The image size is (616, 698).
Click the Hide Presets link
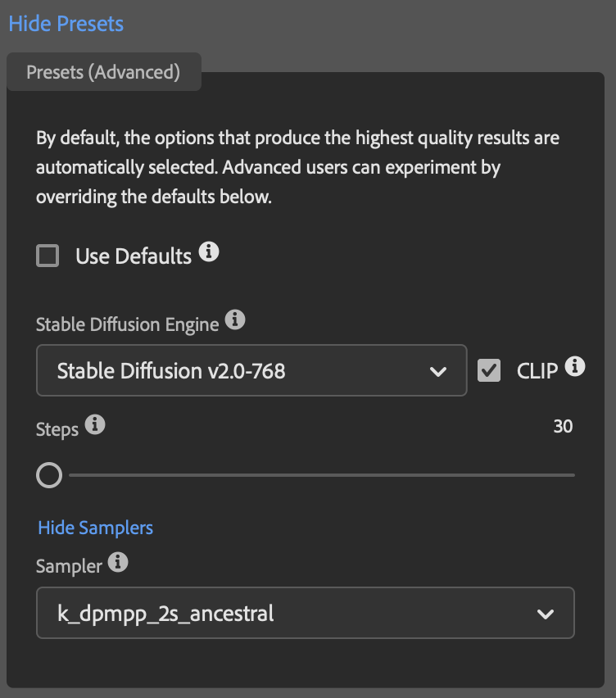coord(66,24)
